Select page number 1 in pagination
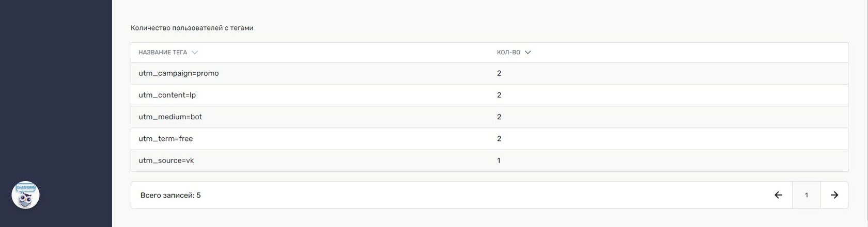 pyautogui.click(x=806, y=195)
